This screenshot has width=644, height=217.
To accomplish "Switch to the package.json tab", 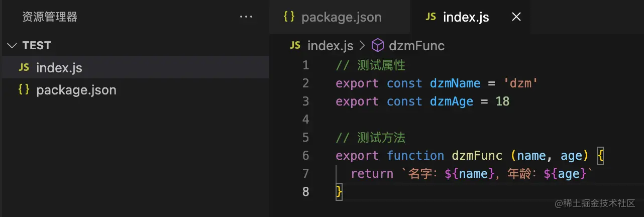I will [x=341, y=17].
